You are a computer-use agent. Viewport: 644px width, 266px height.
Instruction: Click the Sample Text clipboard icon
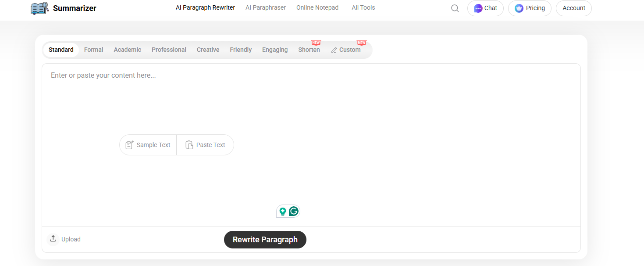click(129, 145)
